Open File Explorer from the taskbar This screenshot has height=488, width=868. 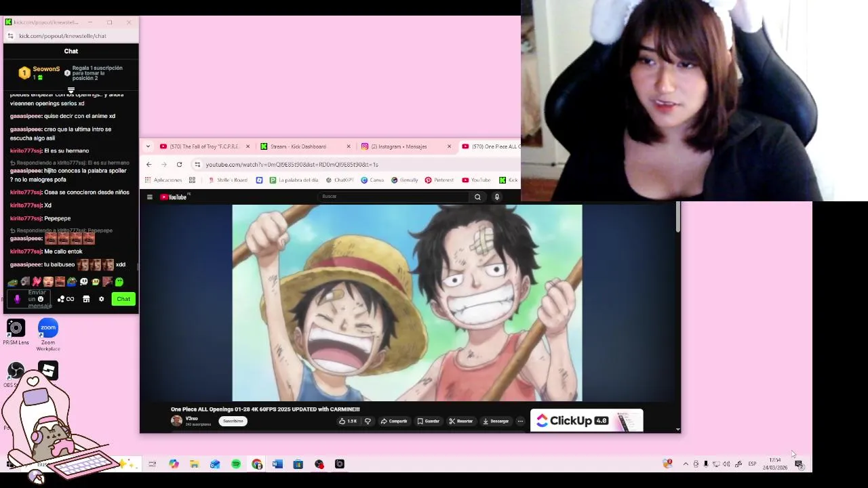(195, 464)
